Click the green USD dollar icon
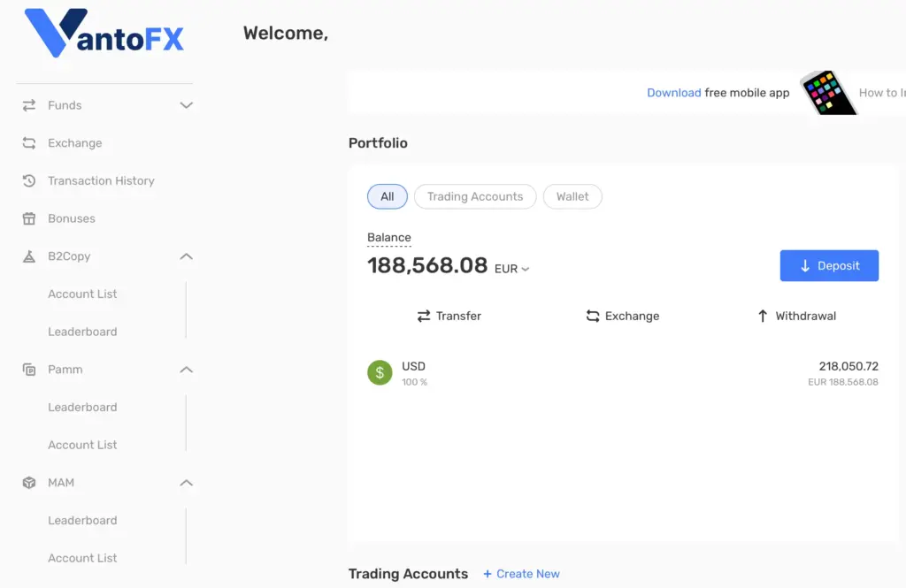This screenshot has width=906, height=588. [380, 373]
